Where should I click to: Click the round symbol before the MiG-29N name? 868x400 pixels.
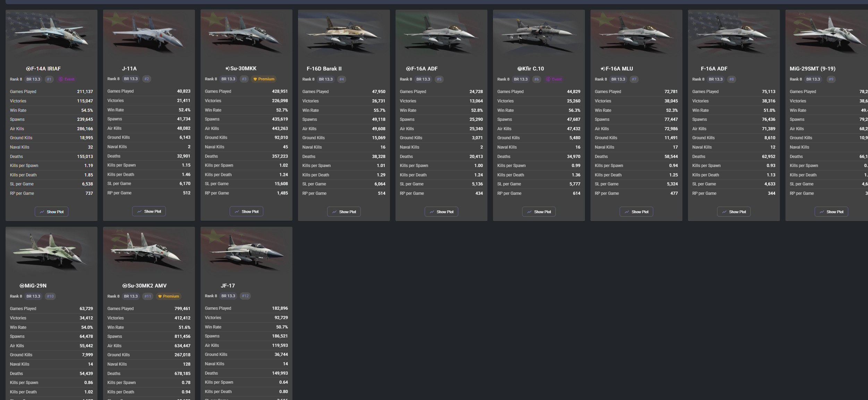(x=22, y=286)
